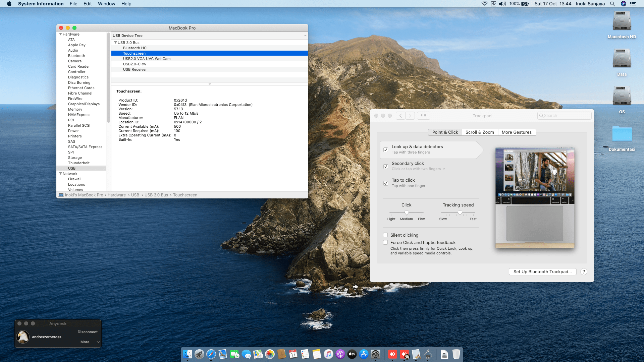Launch Launchpad from the Dock

tap(199, 354)
